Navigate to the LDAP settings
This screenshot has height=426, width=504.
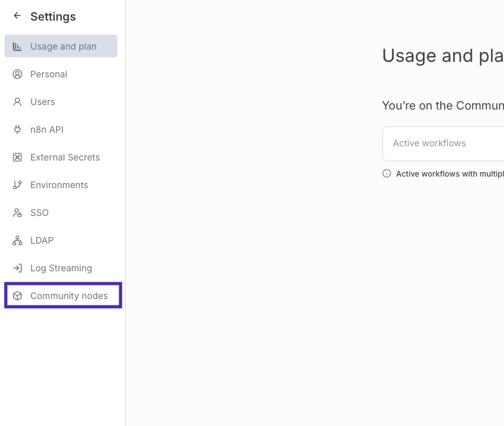(x=61, y=240)
